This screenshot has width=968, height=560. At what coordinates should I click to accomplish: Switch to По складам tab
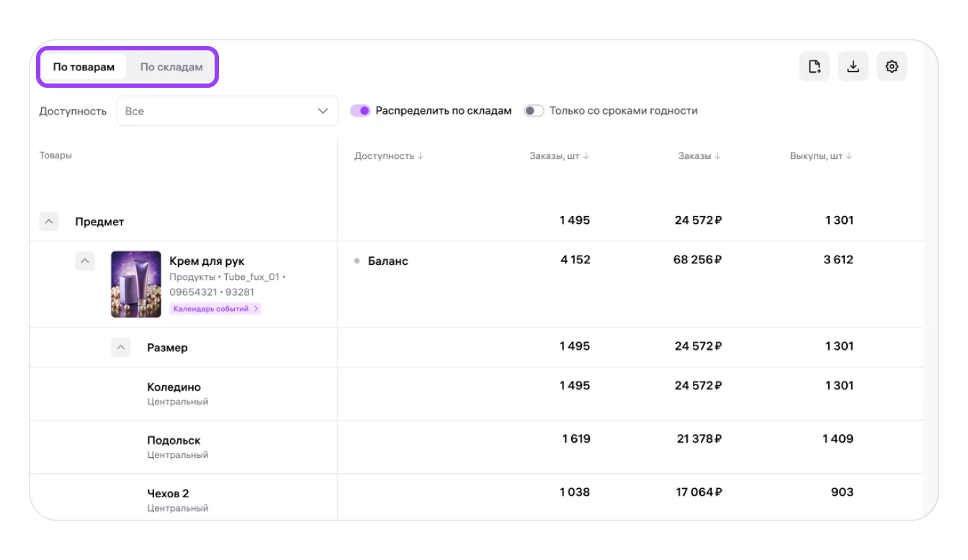pyautogui.click(x=171, y=67)
